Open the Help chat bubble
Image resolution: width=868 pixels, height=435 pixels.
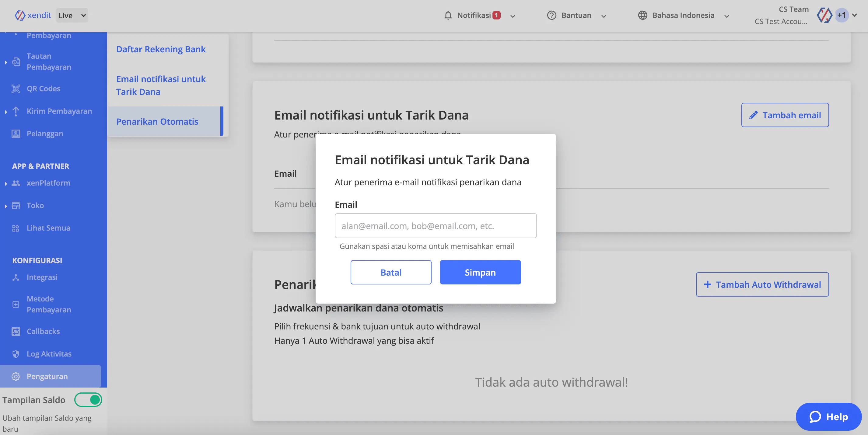click(x=828, y=416)
